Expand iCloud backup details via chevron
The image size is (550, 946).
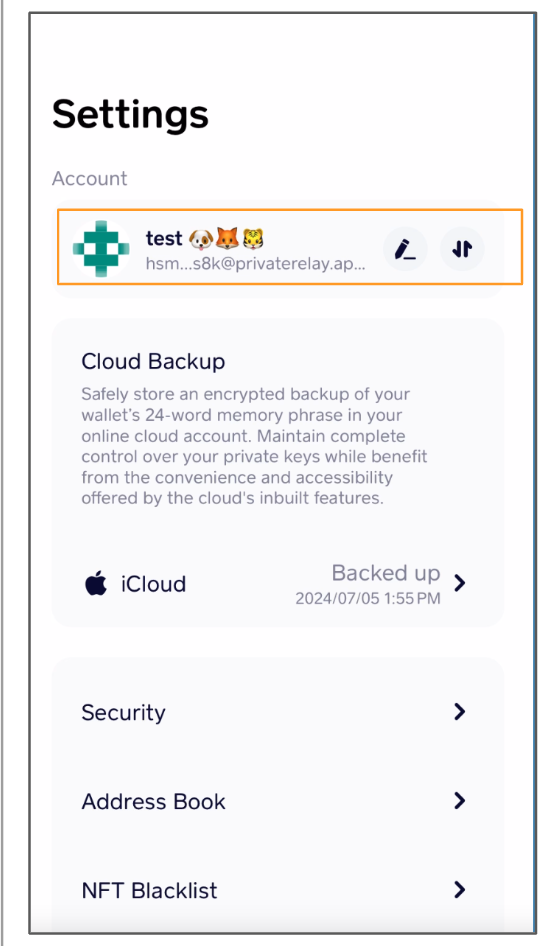460,583
